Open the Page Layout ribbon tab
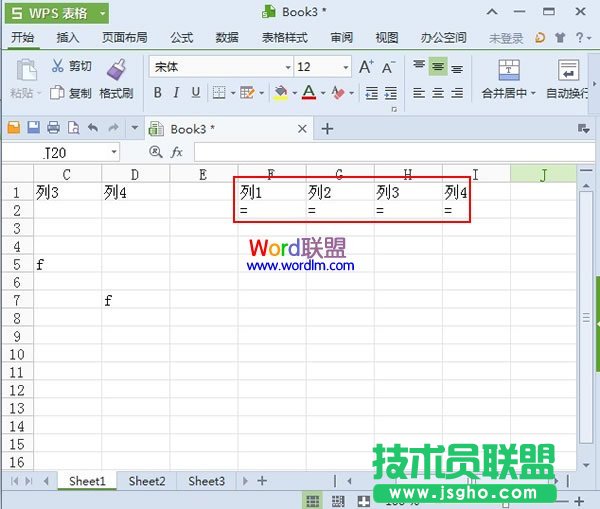Screen dimensions: 600x509 (125, 38)
